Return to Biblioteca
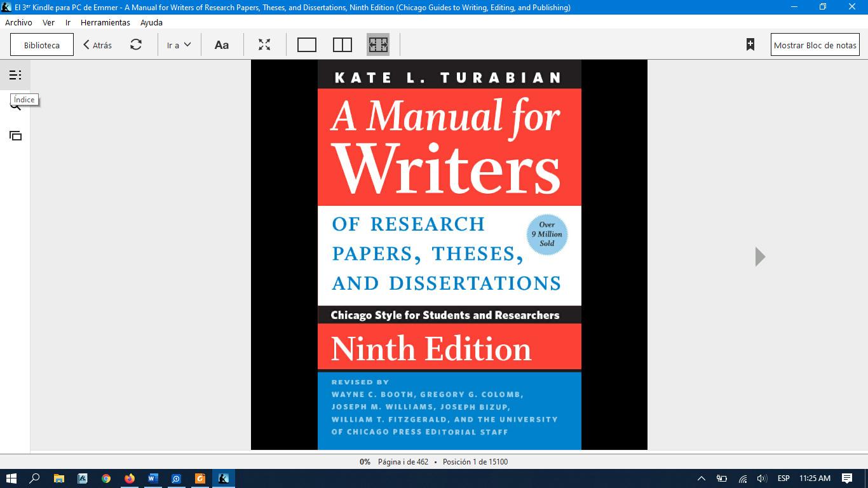 point(41,44)
